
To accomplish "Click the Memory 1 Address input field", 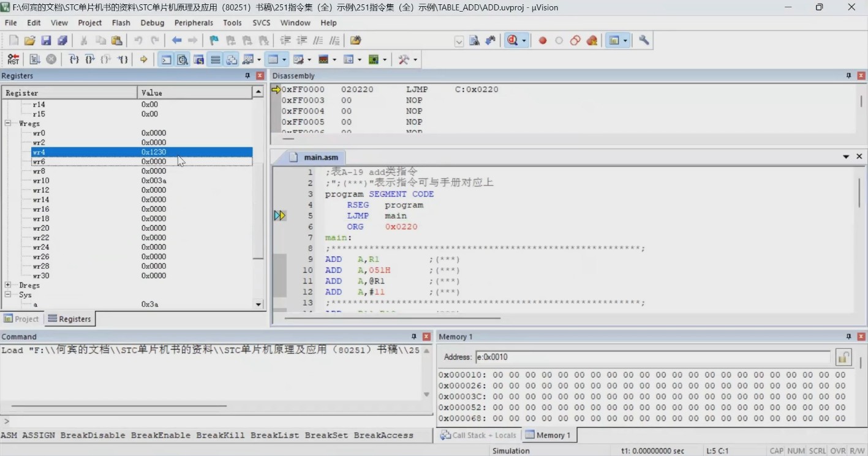I will pyautogui.click(x=652, y=357).
